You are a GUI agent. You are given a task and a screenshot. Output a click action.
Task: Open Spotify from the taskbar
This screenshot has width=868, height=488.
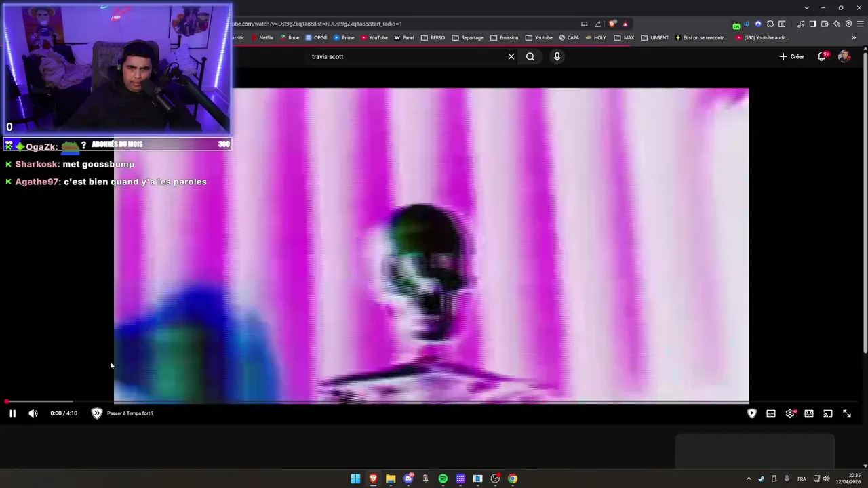(443, 479)
